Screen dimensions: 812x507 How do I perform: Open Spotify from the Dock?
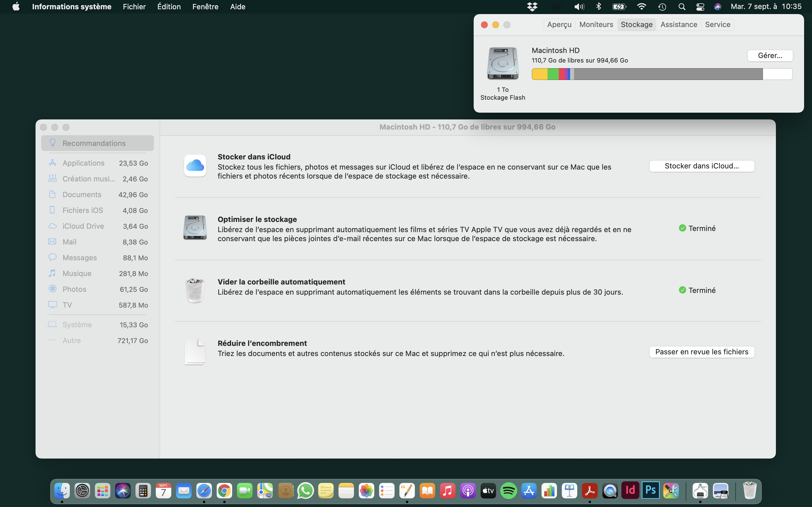pos(508,491)
